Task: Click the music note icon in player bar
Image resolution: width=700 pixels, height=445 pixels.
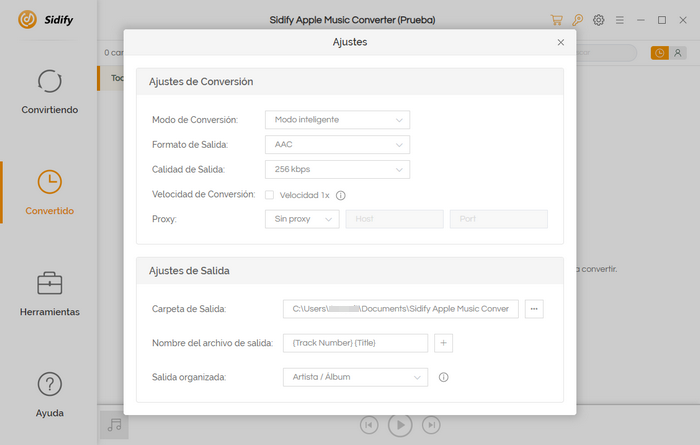Action: coord(114,424)
